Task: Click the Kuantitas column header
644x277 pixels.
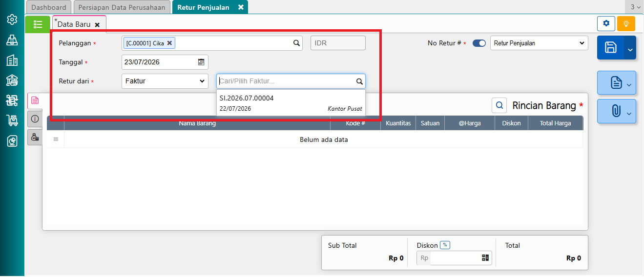Action: click(398, 123)
